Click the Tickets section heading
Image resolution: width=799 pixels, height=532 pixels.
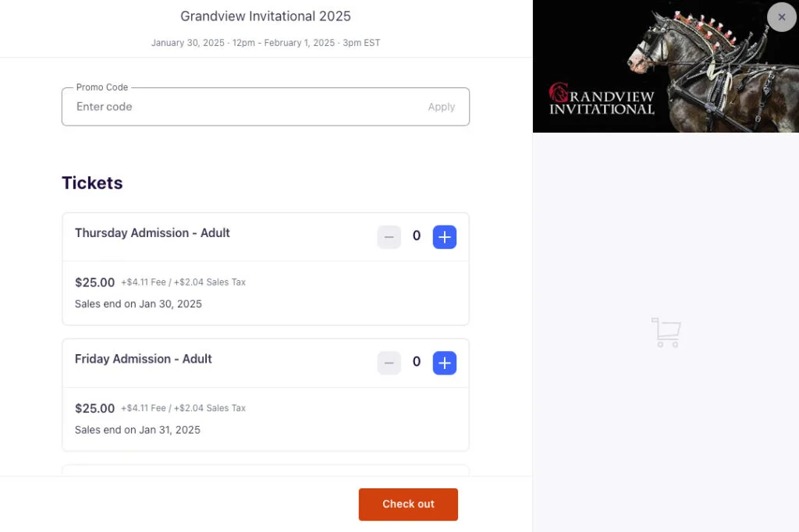92,183
